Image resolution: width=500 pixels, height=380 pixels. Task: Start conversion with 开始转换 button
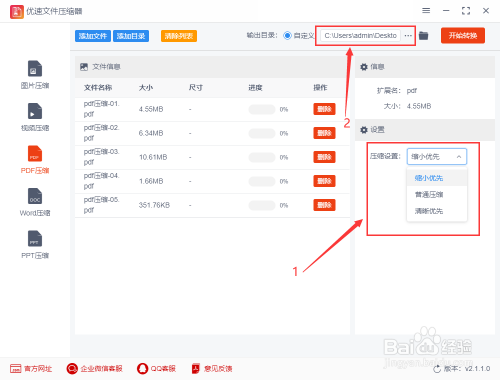463,35
